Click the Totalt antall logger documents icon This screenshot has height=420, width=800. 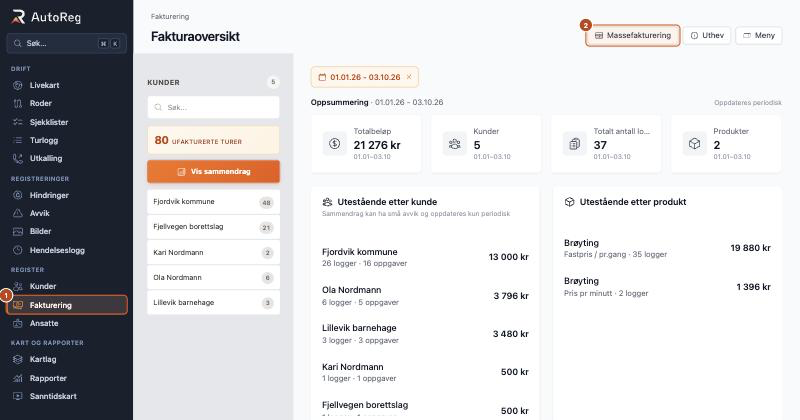(x=574, y=144)
